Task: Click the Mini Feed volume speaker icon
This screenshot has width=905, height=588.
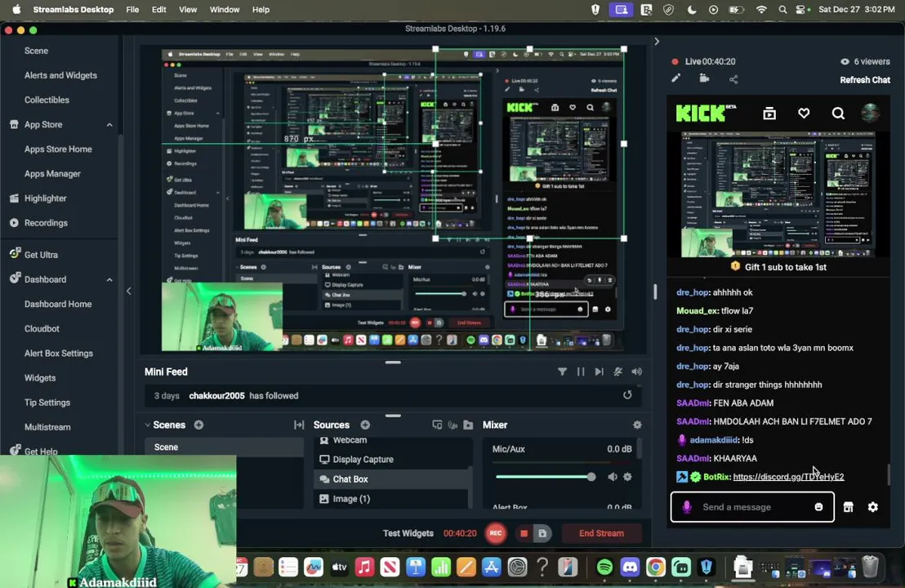Action: [x=636, y=372]
